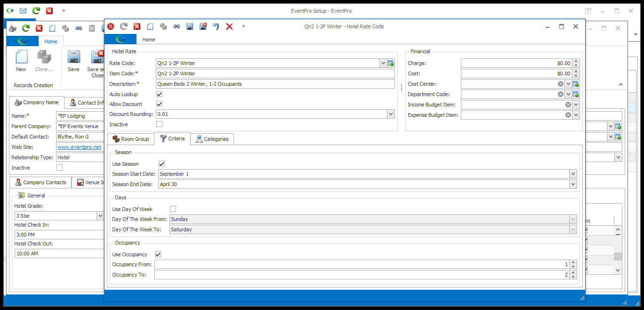The image size is (644, 310).
Task: Toggle Inactive checkbox in the company window
Action: [60, 168]
